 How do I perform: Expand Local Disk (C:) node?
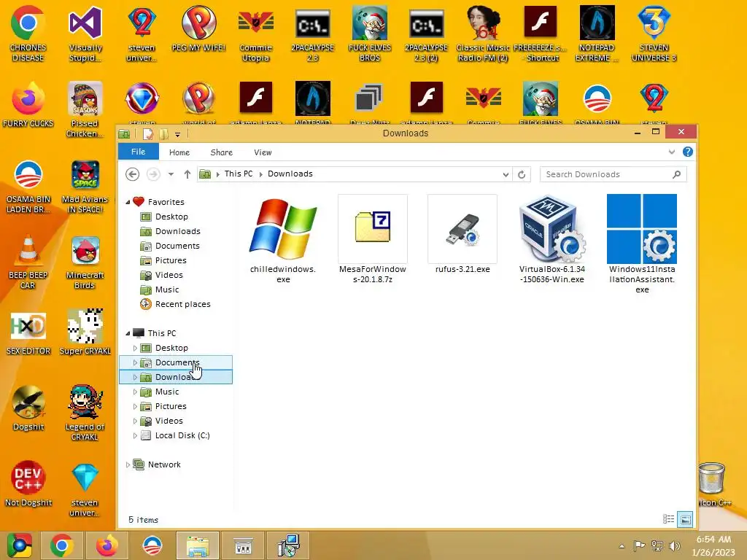(x=135, y=436)
